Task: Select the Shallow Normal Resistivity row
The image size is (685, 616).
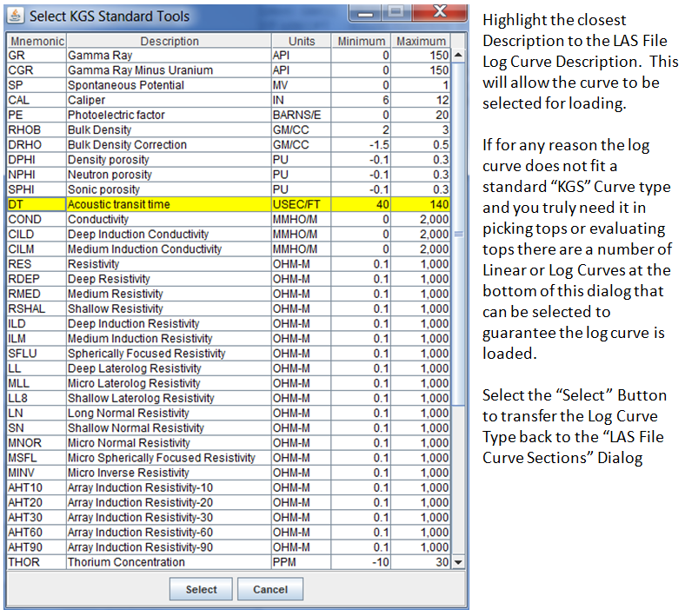Action: (x=229, y=427)
